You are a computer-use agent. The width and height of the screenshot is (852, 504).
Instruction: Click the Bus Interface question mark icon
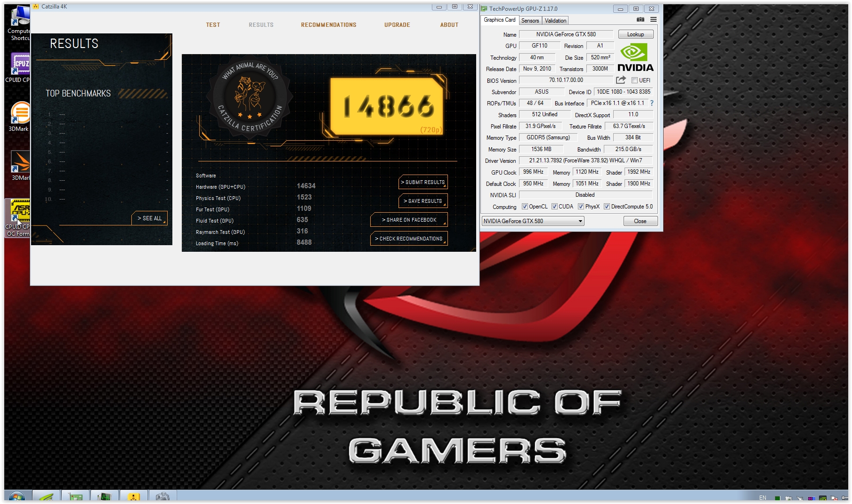click(652, 103)
